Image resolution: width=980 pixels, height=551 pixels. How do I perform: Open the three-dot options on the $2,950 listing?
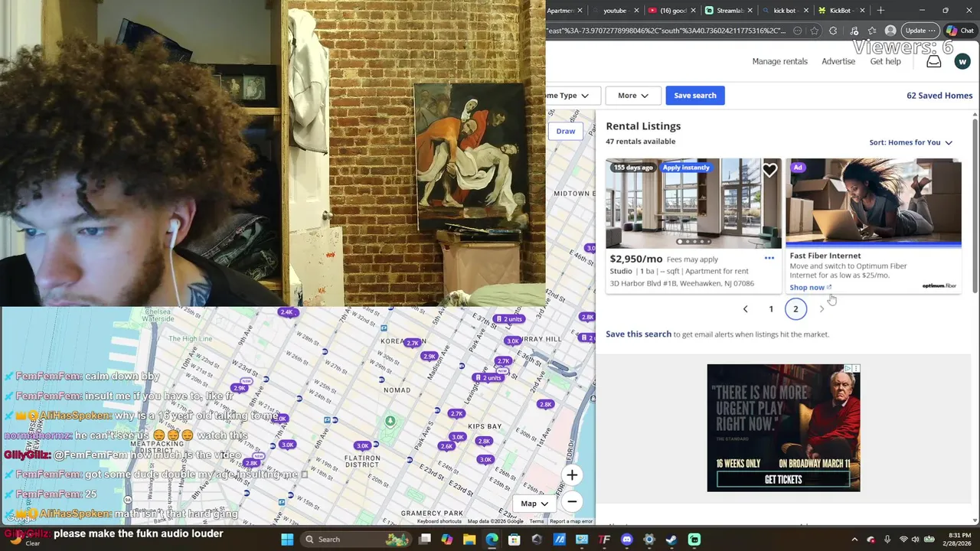click(x=769, y=259)
